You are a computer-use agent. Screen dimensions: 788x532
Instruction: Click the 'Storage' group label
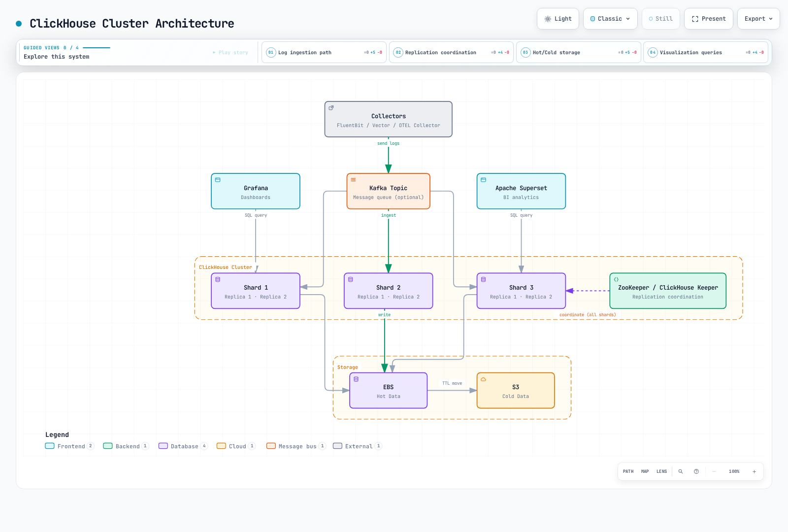click(x=348, y=367)
